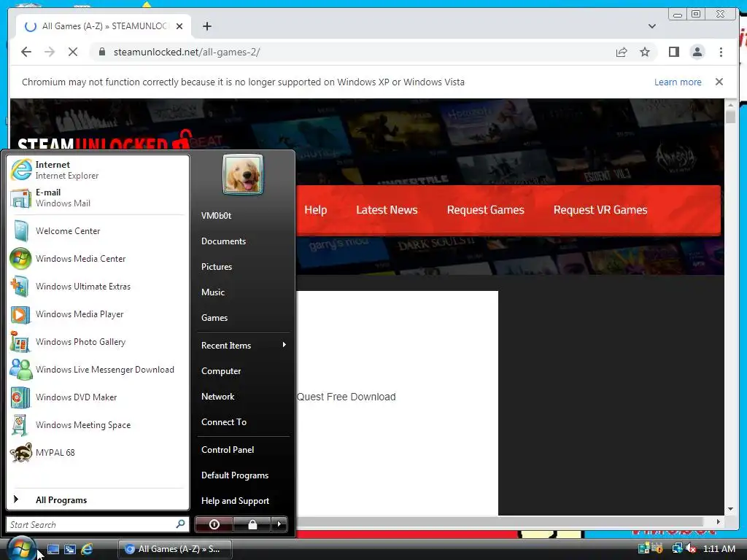Bookmark this page with star icon
The width and height of the screenshot is (747, 560).
tap(645, 52)
